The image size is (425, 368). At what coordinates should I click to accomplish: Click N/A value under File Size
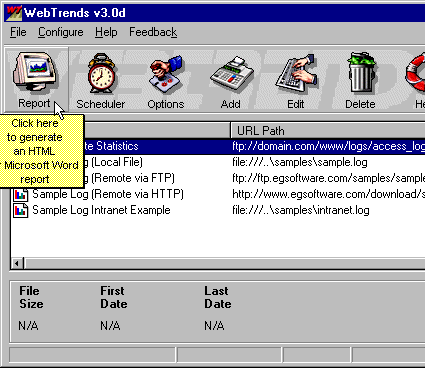(x=28, y=325)
